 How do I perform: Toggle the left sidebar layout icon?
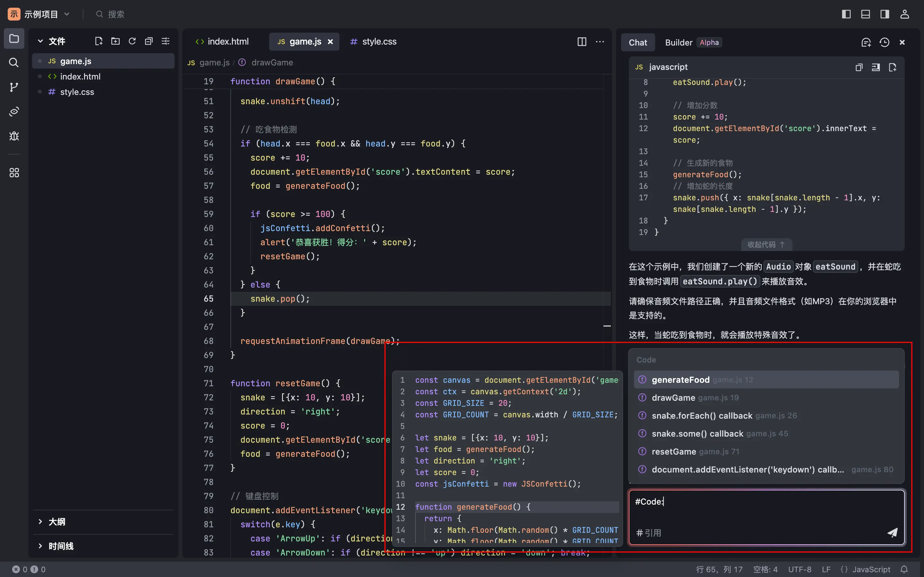tap(846, 14)
